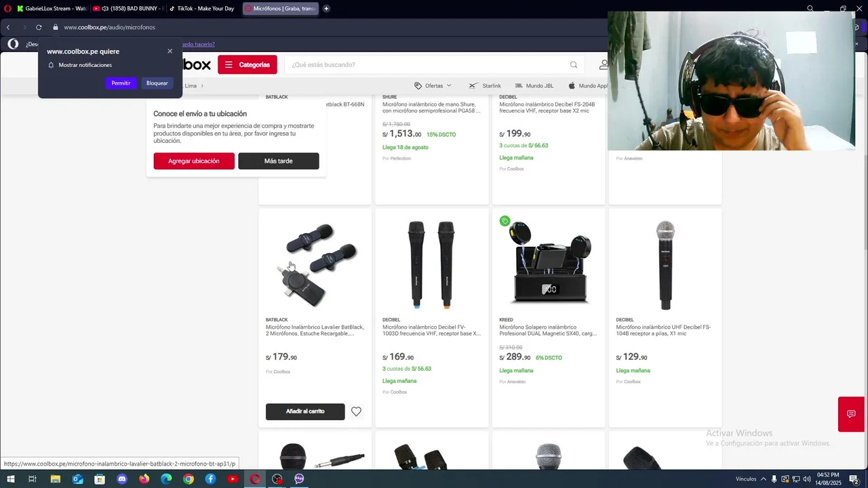The width and height of the screenshot is (868, 488).
Task: Click the address bar URL
Action: coord(110,27)
